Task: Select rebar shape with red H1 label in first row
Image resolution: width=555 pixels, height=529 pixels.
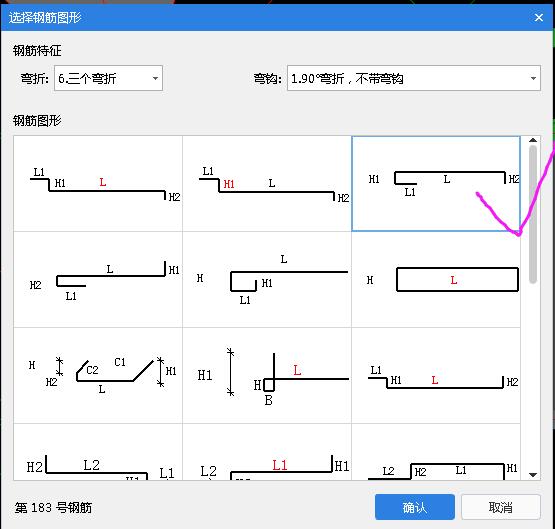Action: pos(267,184)
